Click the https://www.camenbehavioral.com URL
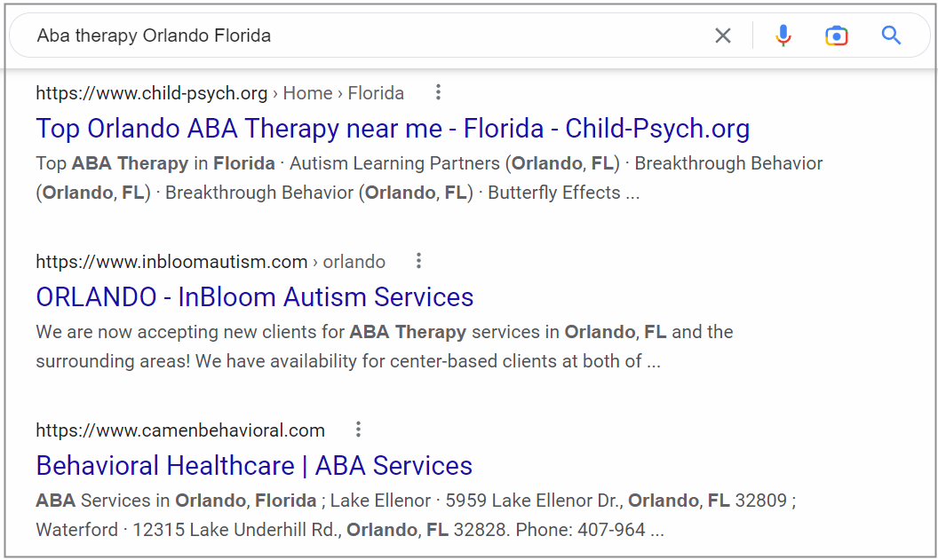Viewport: 938px width, 560px height. [x=179, y=430]
